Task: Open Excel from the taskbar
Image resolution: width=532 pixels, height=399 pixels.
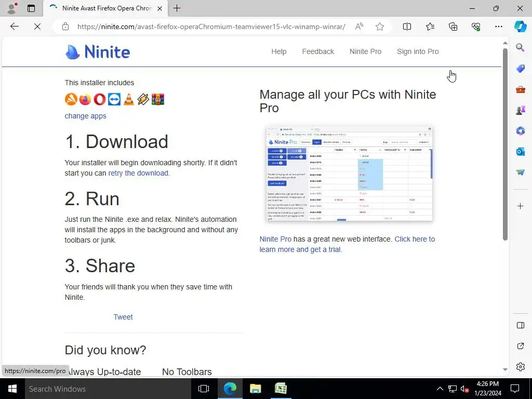Action: pos(281,389)
